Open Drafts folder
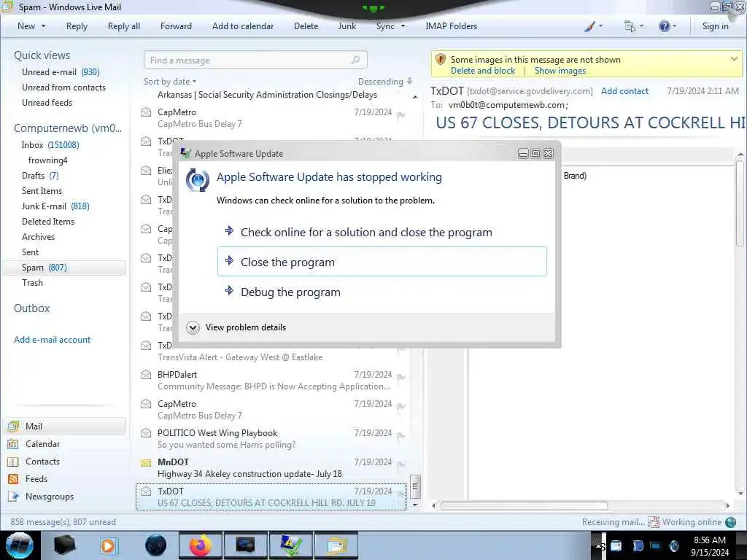The width and height of the screenshot is (747, 560). coord(40,175)
